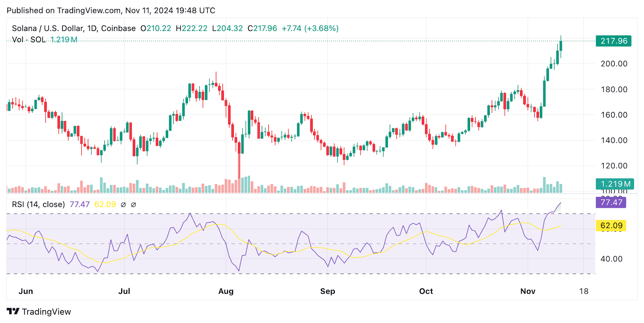Click the Nov label on time axis
The height and width of the screenshot is (323, 644).
pos(528,291)
